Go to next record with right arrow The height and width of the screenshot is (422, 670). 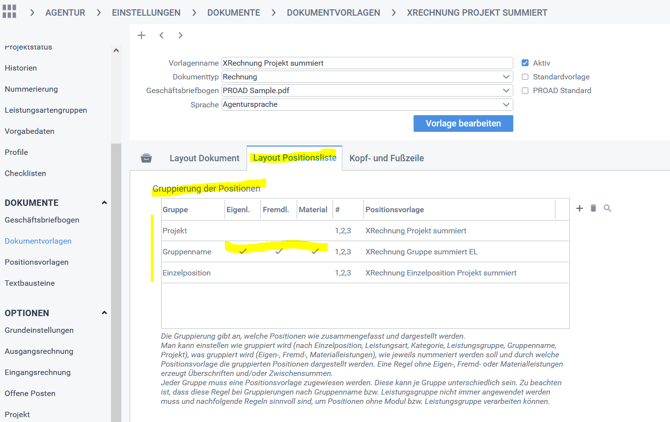click(x=180, y=36)
